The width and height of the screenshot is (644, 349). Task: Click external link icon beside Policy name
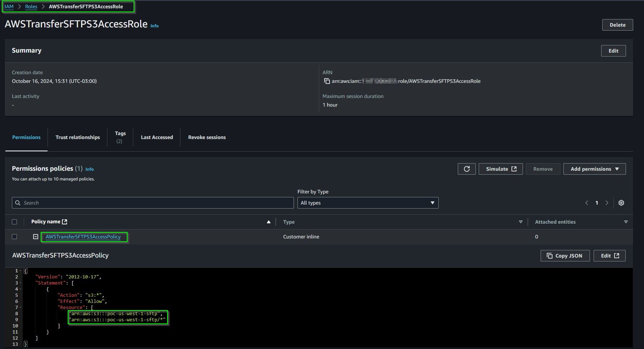[x=64, y=222]
